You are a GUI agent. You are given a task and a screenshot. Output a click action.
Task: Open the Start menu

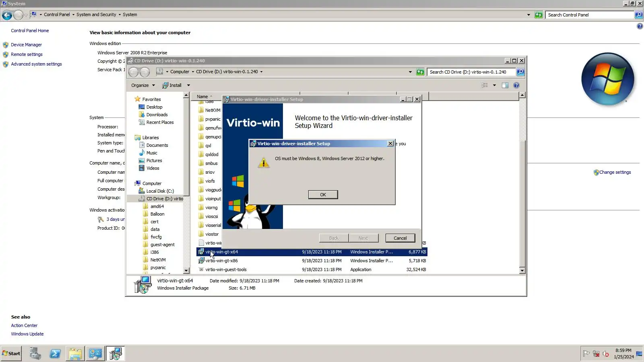pos(11,354)
